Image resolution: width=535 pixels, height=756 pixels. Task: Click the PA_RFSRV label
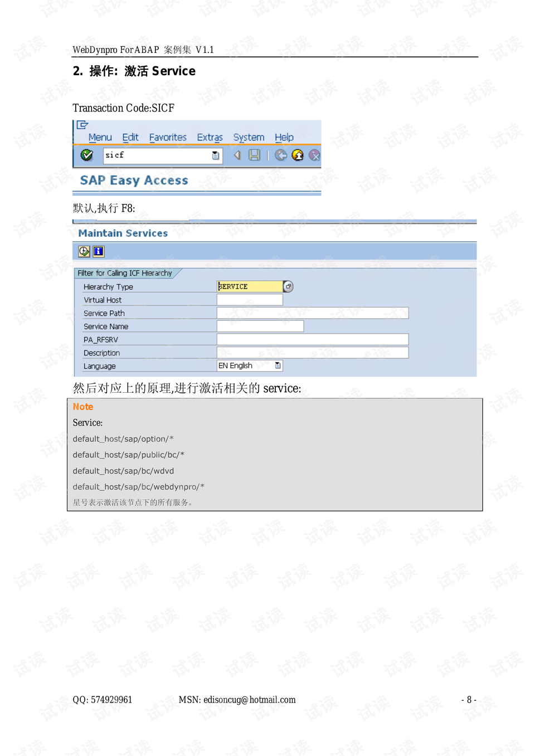tap(101, 340)
